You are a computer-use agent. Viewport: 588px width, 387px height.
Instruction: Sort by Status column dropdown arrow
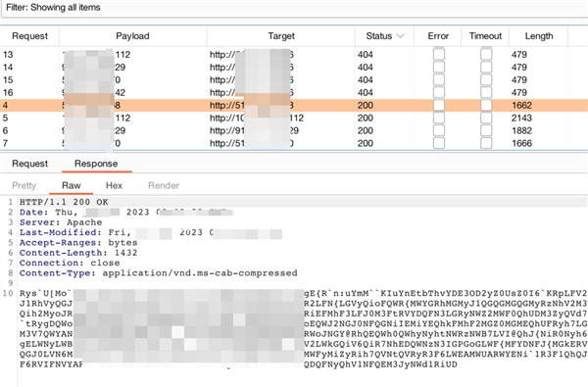pyautogui.click(x=400, y=36)
